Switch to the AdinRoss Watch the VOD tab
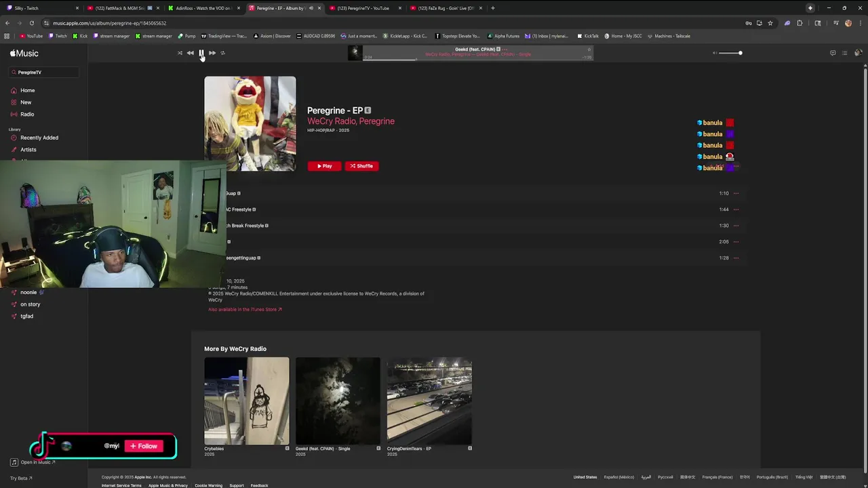This screenshot has height=488, width=868. click(x=204, y=8)
